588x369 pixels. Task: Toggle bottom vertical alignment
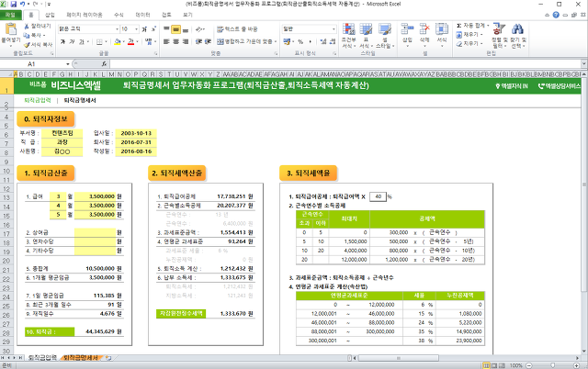[x=186, y=28]
